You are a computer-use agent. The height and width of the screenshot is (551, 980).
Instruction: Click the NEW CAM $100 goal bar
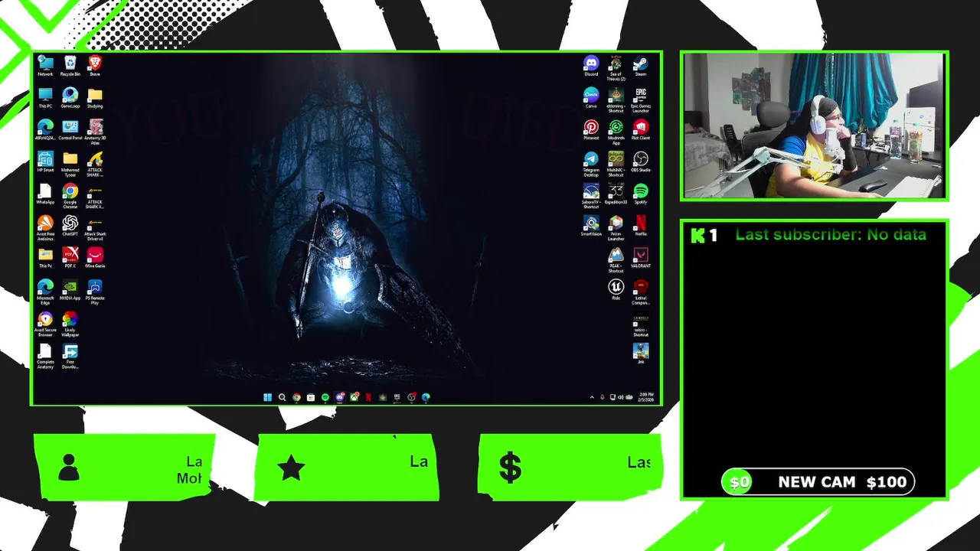[818, 482]
